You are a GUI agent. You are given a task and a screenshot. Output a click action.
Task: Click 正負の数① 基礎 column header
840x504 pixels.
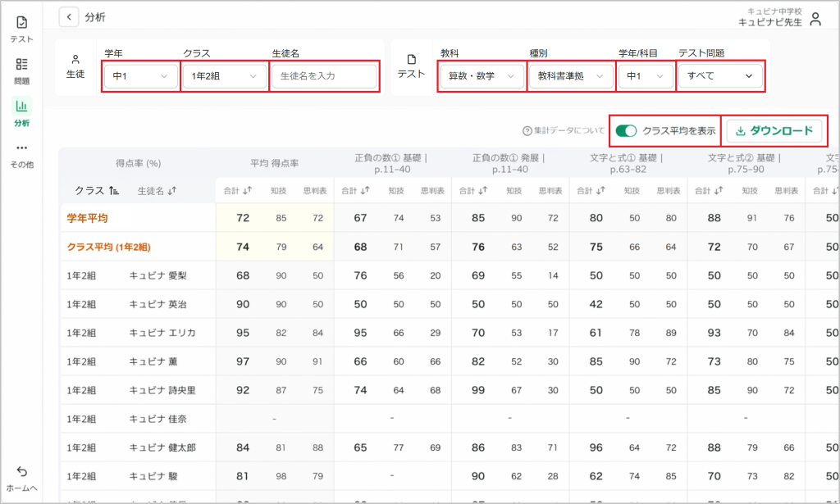[x=391, y=163]
